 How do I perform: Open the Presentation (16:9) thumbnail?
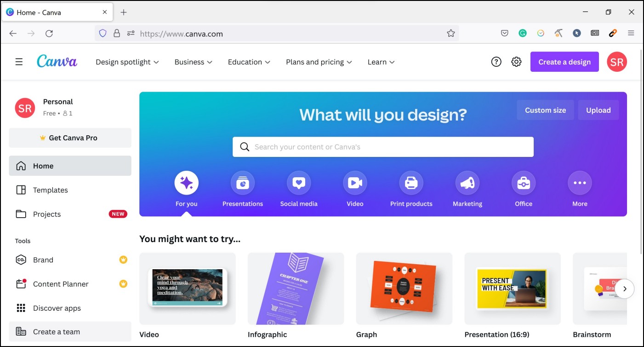click(513, 289)
